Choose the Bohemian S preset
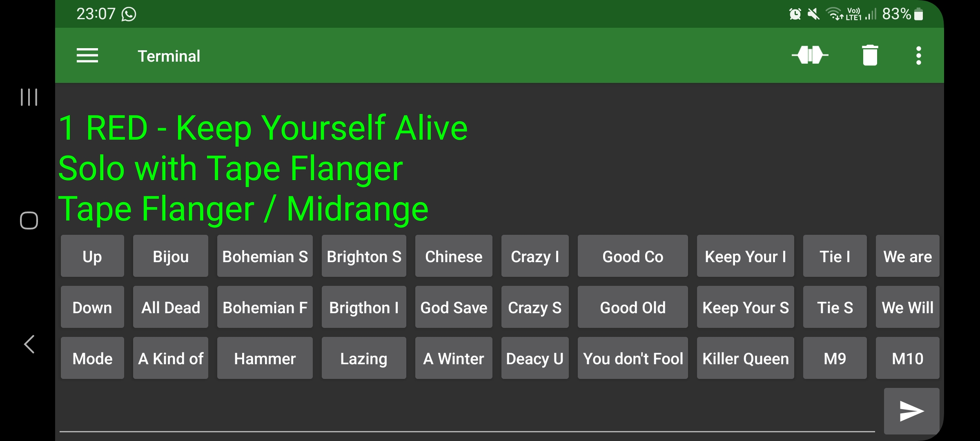 [265, 256]
